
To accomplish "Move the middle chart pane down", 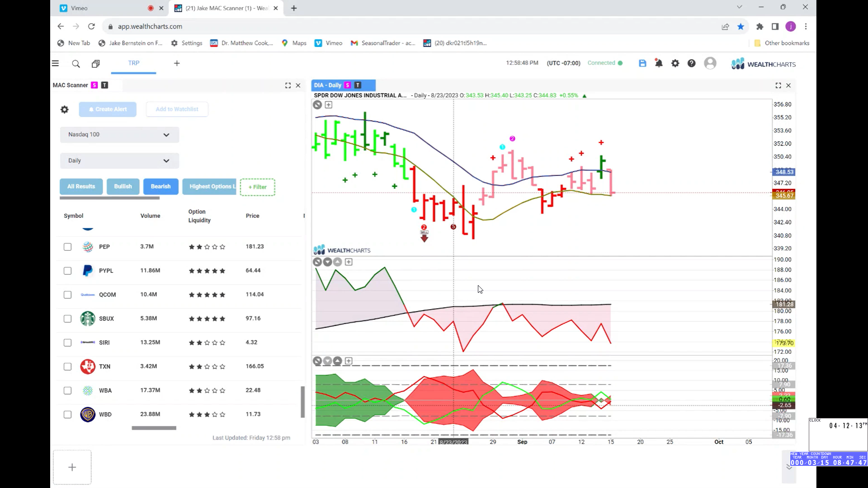I will point(328,262).
